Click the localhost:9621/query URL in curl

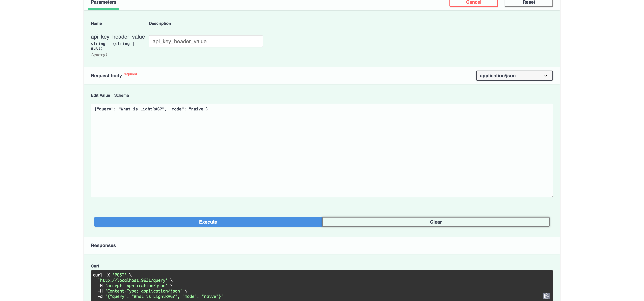(133, 280)
